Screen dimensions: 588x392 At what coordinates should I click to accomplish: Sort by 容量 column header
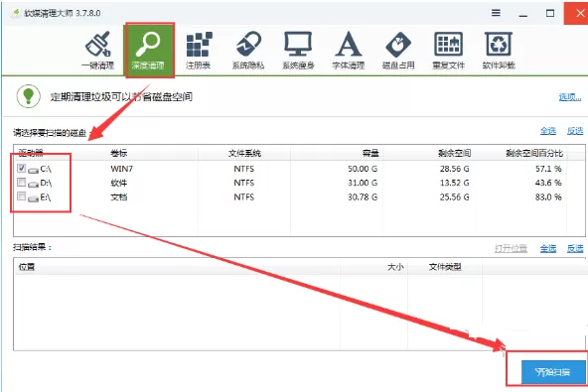pos(370,153)
